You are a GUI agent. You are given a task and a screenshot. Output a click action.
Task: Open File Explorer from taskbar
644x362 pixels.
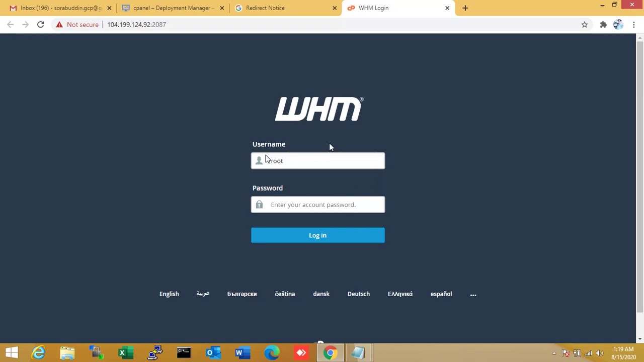coord(67,353)
